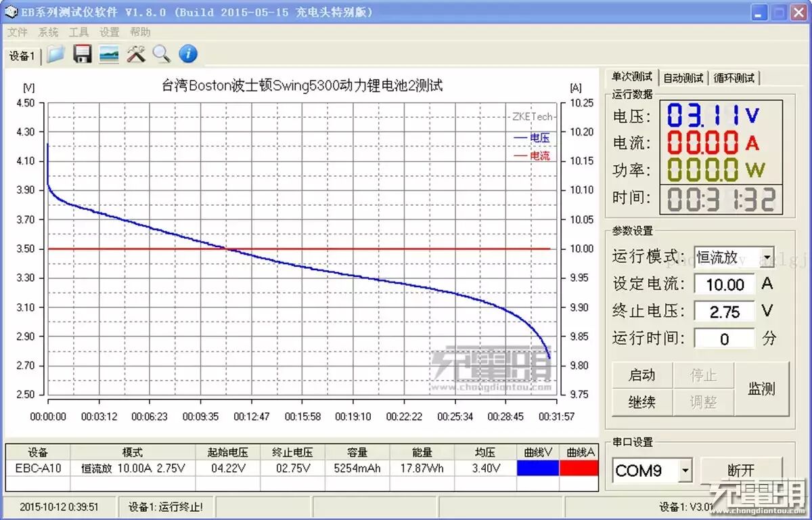The image size is (812, 520).
Task: Click the elapsed time display 00:31:32
Action: click(x=722, y=198)
